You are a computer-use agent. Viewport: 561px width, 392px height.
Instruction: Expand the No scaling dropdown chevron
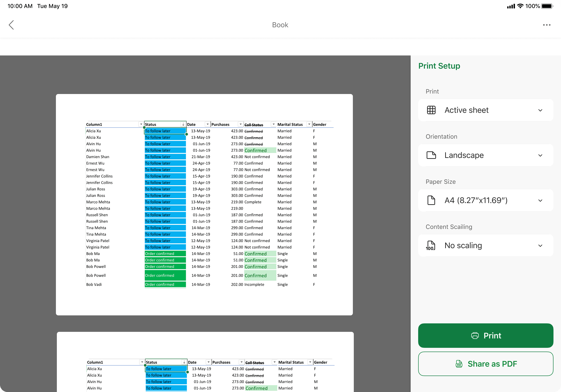coord(540,246)
